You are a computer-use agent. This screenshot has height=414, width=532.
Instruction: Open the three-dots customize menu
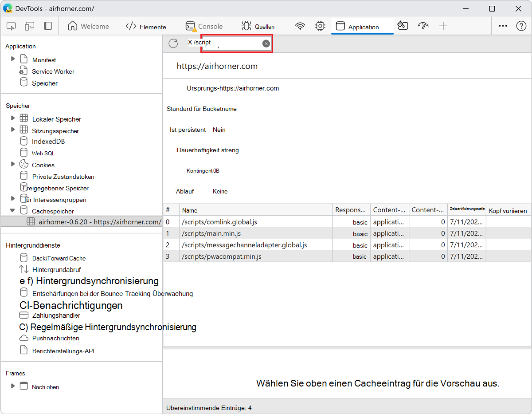(x=503, y=26)
